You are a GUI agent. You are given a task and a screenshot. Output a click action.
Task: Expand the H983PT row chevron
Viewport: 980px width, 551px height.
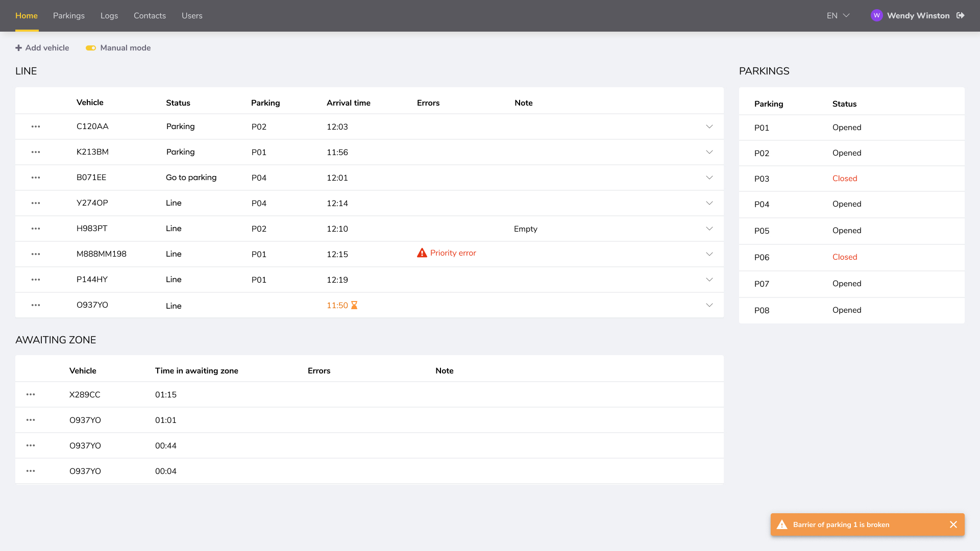pos(709,229)
